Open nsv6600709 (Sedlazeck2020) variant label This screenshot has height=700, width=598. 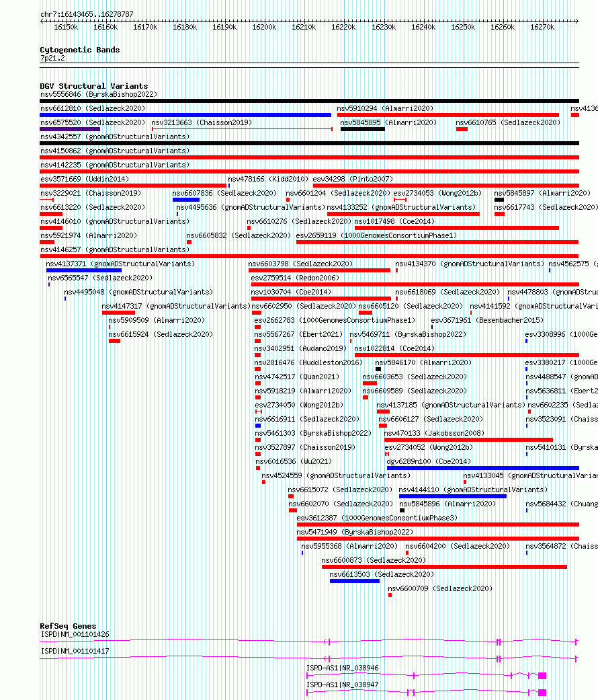440,589
